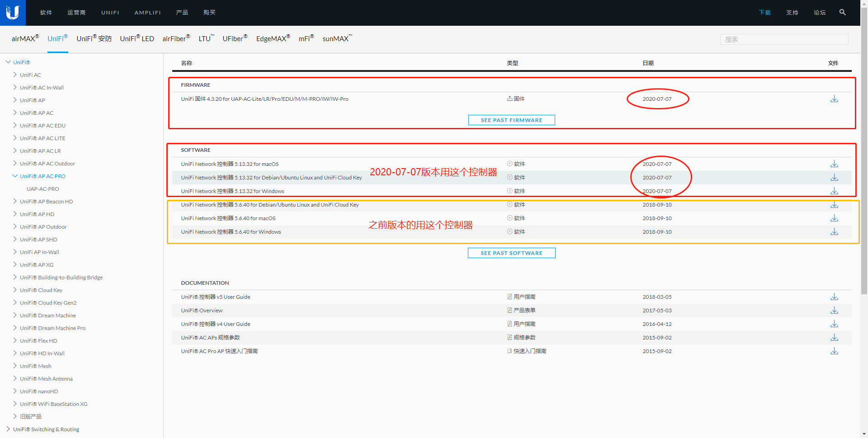Screen dimensions: 868x438
Task: Download UniFi 固件 4.3.20 firmware file
Action: tap(834, 99)
